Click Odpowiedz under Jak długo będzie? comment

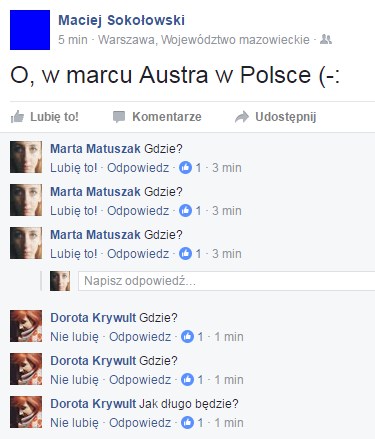(x=140, y=423)
